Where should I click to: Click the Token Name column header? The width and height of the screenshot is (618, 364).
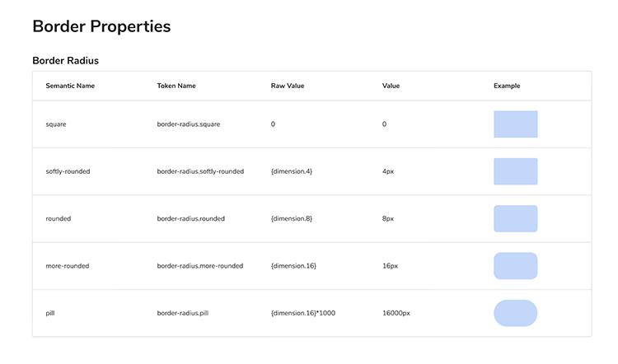point(176,86)
